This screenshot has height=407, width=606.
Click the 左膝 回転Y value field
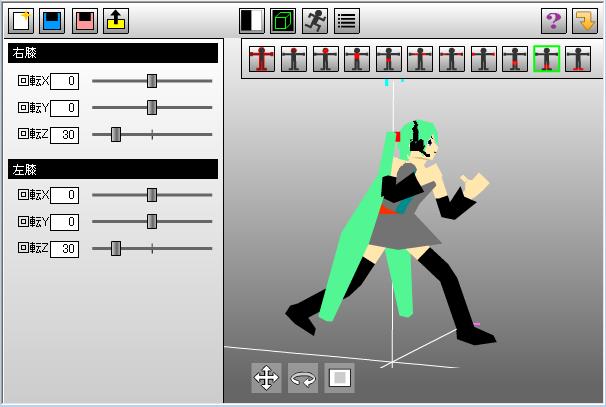pyautogui.click(x=65, y=222)
